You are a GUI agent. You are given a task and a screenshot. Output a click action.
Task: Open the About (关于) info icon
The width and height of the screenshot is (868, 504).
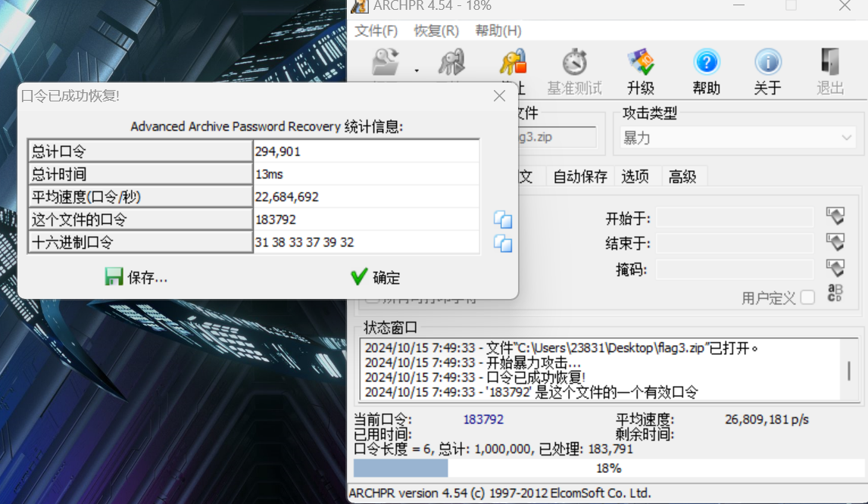point(768,62)
